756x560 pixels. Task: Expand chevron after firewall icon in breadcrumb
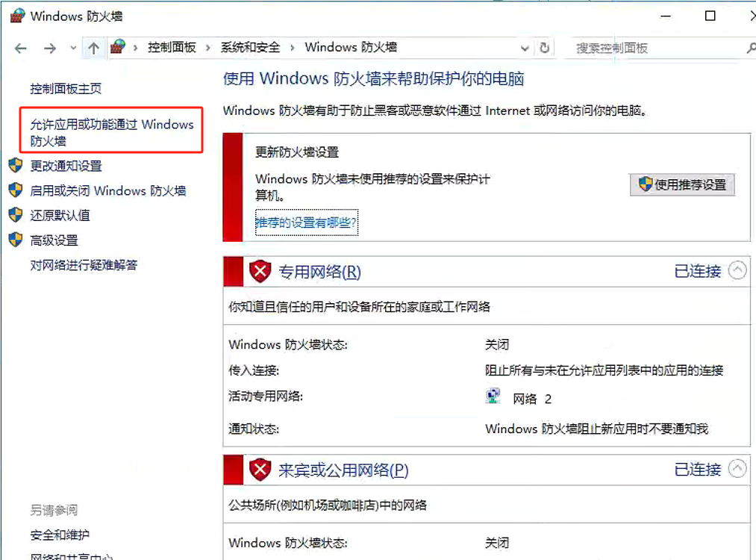pyautogui.click(x=136, y=48)
